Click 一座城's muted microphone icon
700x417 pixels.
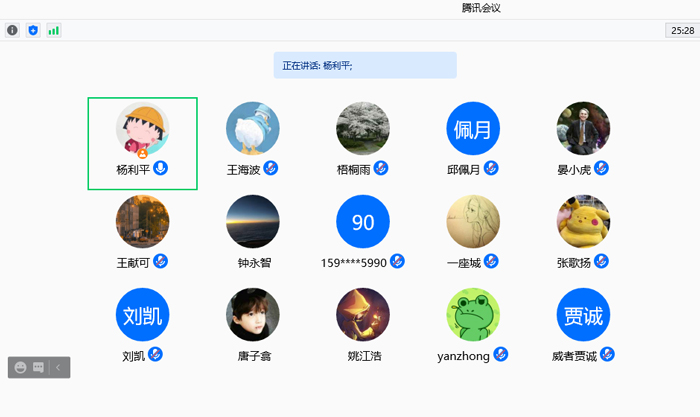click(x=491, y=261)
